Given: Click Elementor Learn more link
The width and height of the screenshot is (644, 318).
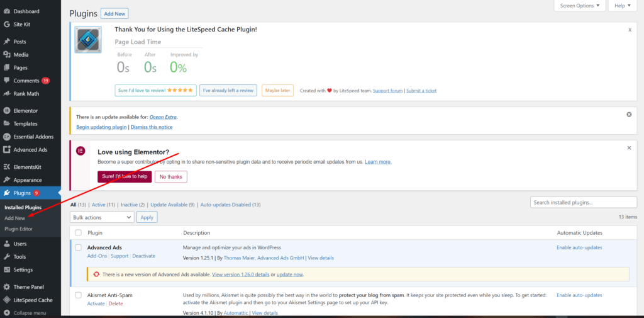Looking at the screenshot, I should pos(378,162).
